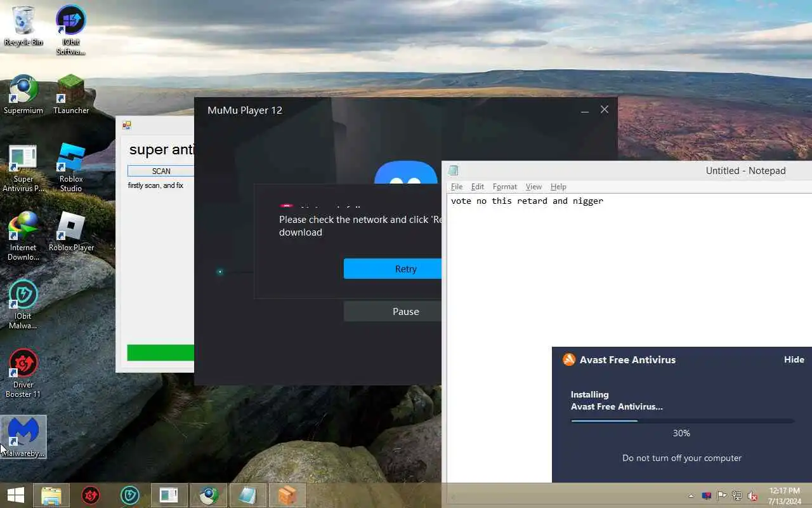Open IObit Malware Fighter desktop shortcut
812x508 pixels.
click(23, 305)
